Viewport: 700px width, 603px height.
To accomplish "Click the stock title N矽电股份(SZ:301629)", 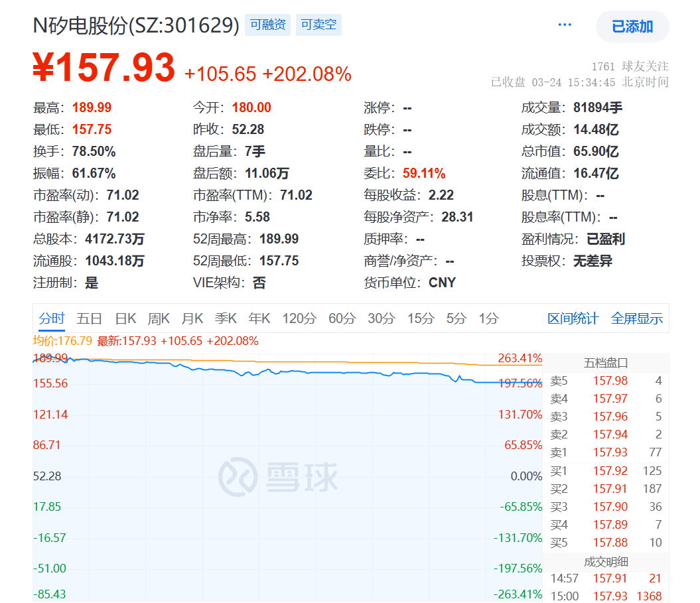I will click(136, 25).
